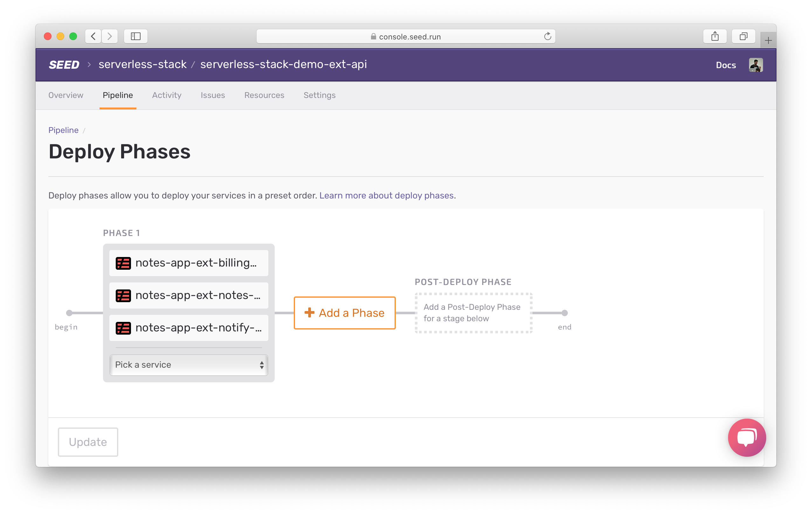Click the Add a Phase button
The image size is (812, 514).
[x=344, y=313]
